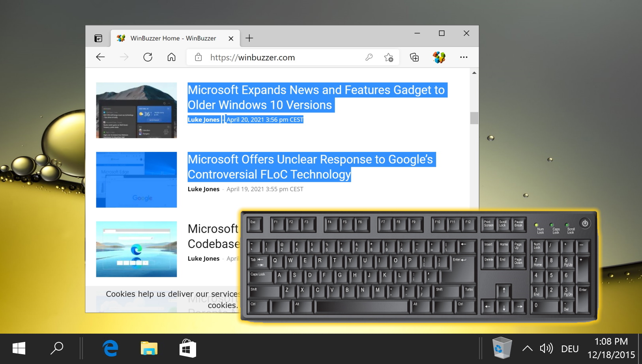Screen dimensions: 642x364
Task: Open Microsoft Store from the taskbar
Action: pos(188,349)
